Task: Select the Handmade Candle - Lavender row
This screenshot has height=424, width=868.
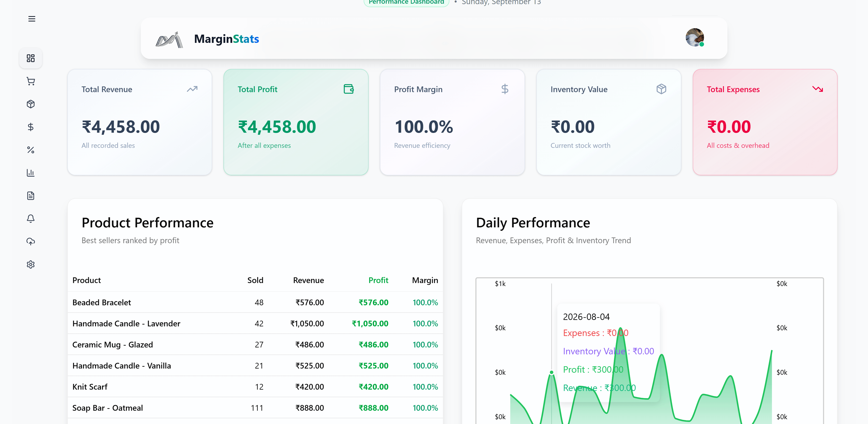Action: click(x=255, y=323)
